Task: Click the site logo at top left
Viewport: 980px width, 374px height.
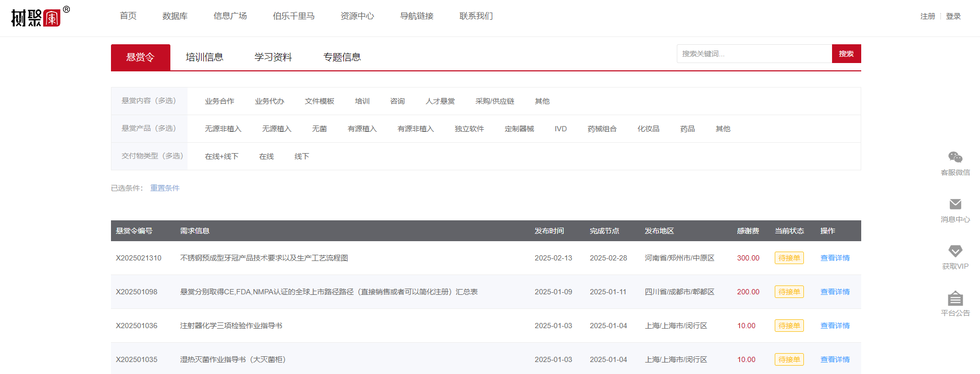Action: tap(36, 18)
